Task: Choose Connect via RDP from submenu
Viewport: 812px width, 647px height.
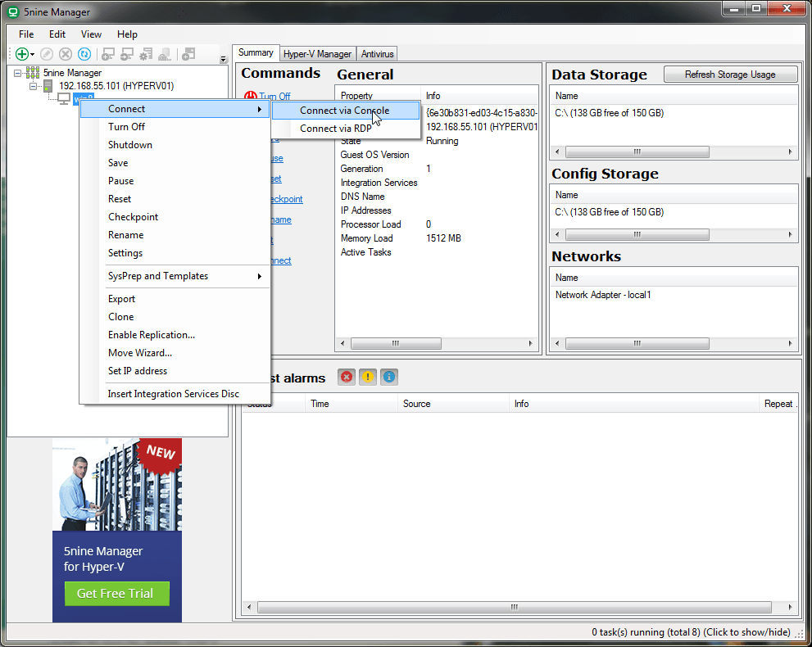Action: coord(335,129)
